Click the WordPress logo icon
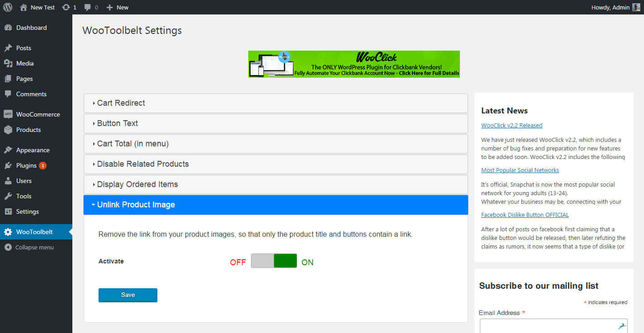Viewport: 644px width, 333px height. click(8, 7)
